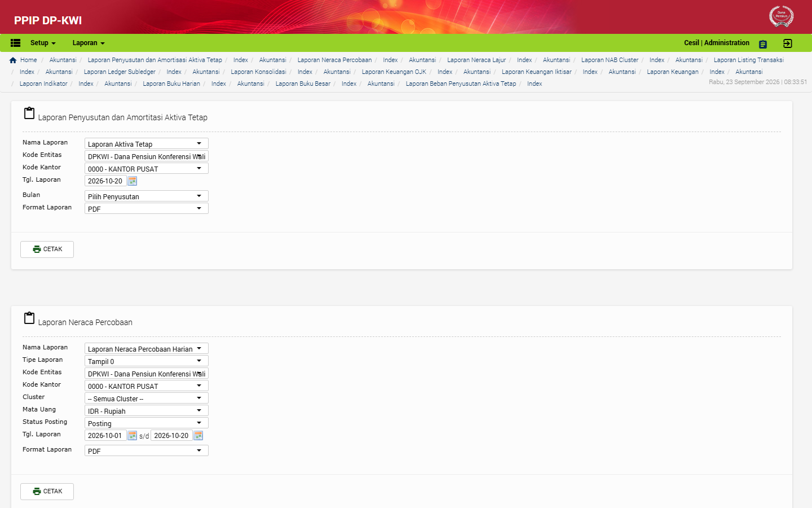
Task: Open Laporan Indikator breadcrumb link
Action: (x=43, y=84)
